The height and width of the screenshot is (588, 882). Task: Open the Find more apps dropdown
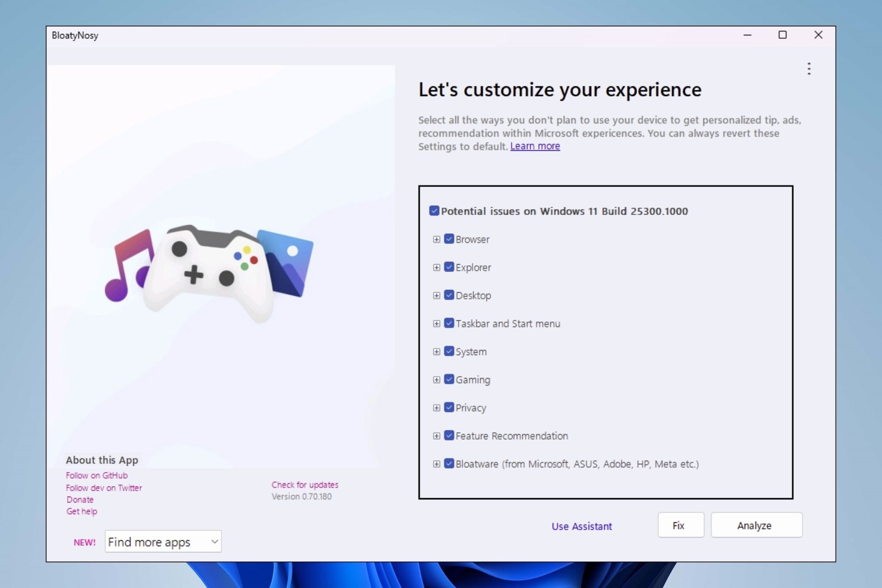pos(163,542)
